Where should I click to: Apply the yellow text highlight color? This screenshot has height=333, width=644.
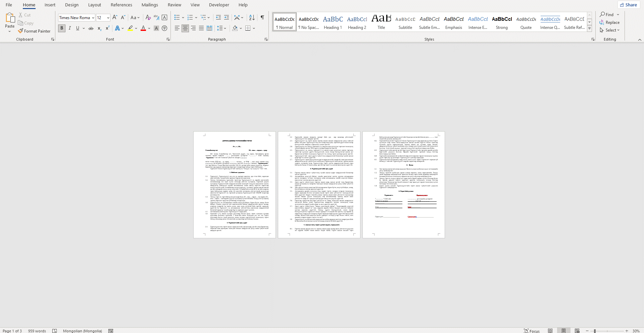(130, 28)
